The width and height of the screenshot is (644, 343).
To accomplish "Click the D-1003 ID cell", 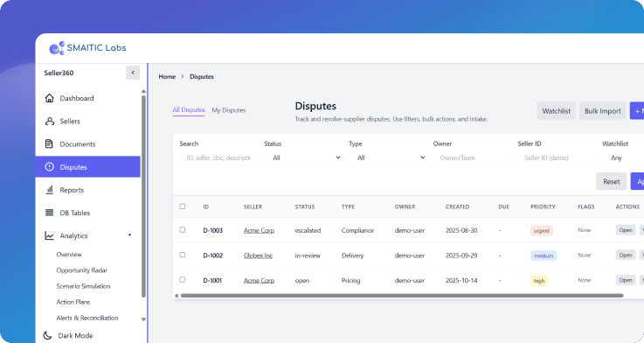I will (212, 230).
